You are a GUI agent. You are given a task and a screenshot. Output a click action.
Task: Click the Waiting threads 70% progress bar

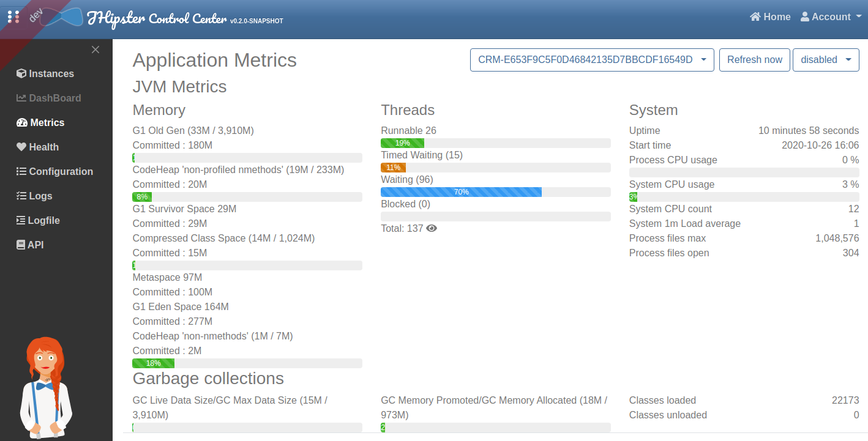coord(461,192)
